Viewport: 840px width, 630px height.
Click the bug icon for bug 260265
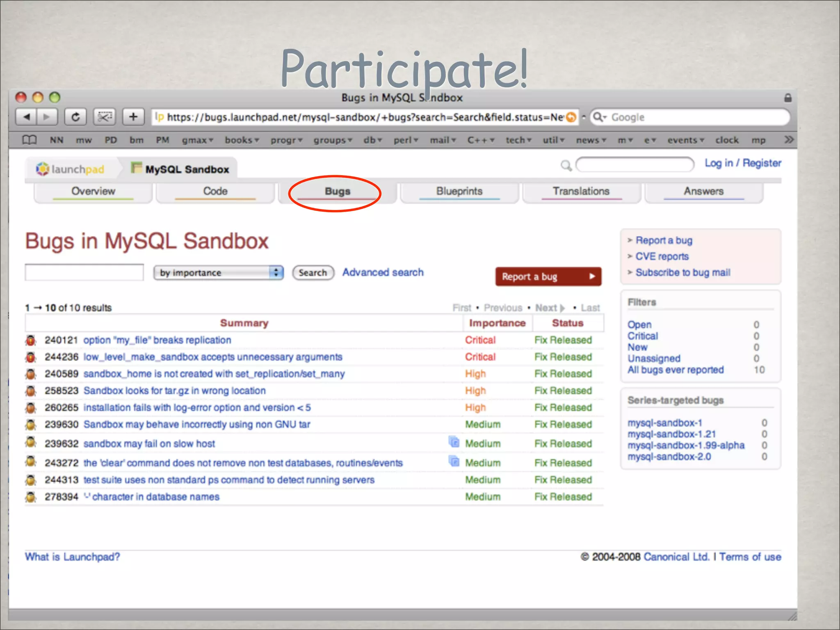click(31, 408)
